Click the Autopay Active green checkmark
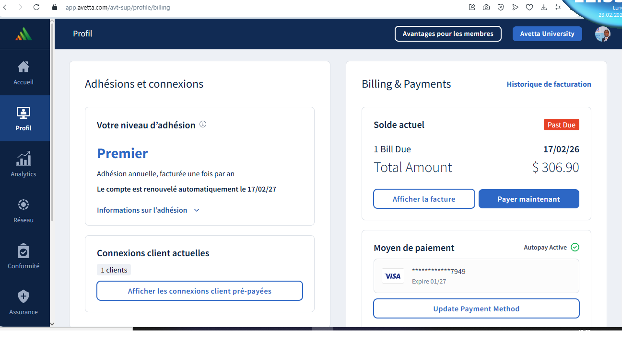622x364 pixels. pos(575,248)
